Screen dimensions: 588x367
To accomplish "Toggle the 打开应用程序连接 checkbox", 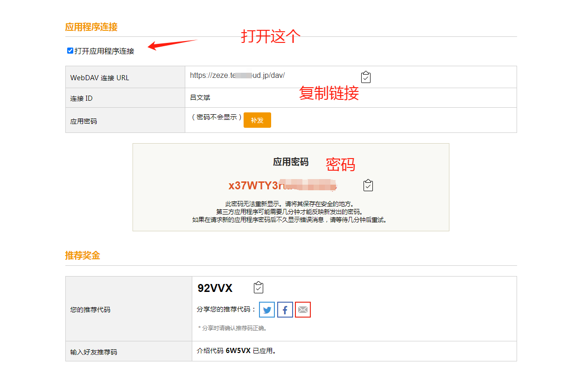I will point(70,51).
